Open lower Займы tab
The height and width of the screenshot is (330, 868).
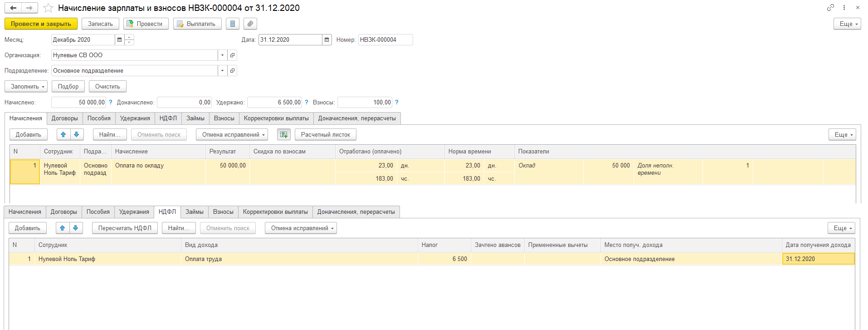pos(195,212)
